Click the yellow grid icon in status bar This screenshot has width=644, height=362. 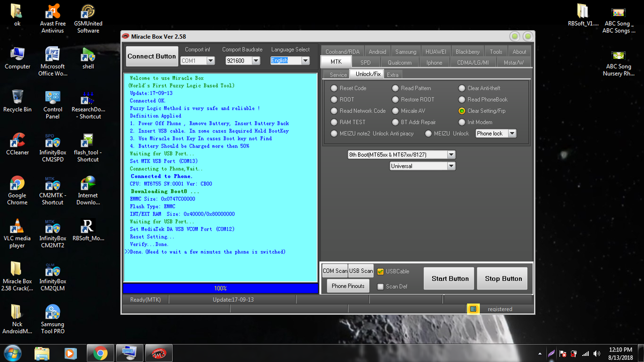(472, 309)
